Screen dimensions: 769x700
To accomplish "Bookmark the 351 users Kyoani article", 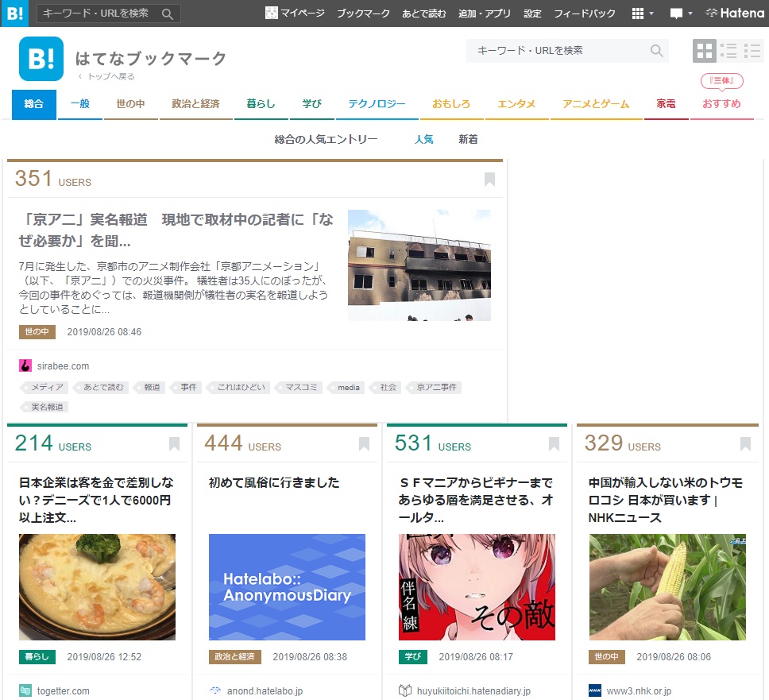I will [489, 179].
